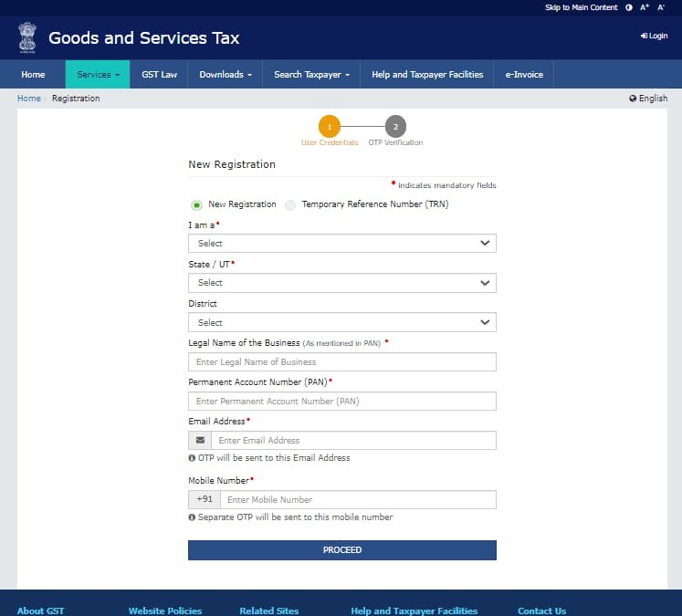
Task: Open the 'I am a' dropdown
Action: point(341,243)
